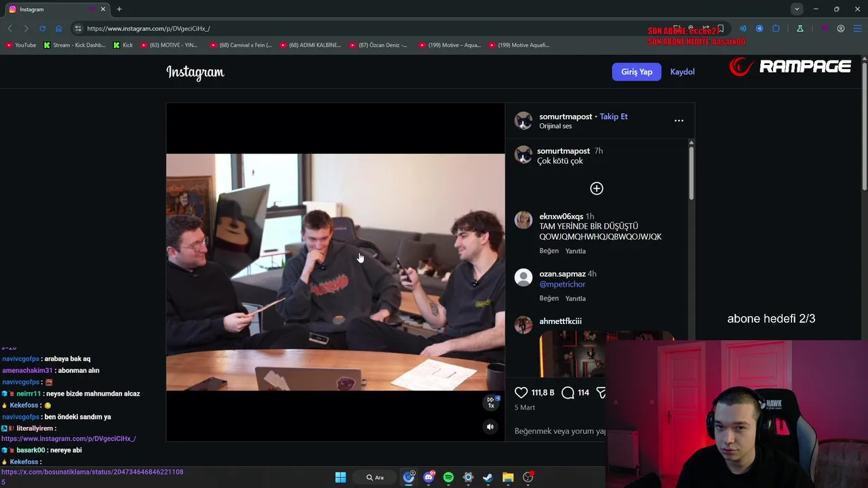The width and height of the screenshot is (868, 488).
Task: Open a new browser tab
Action: [119, 9]
